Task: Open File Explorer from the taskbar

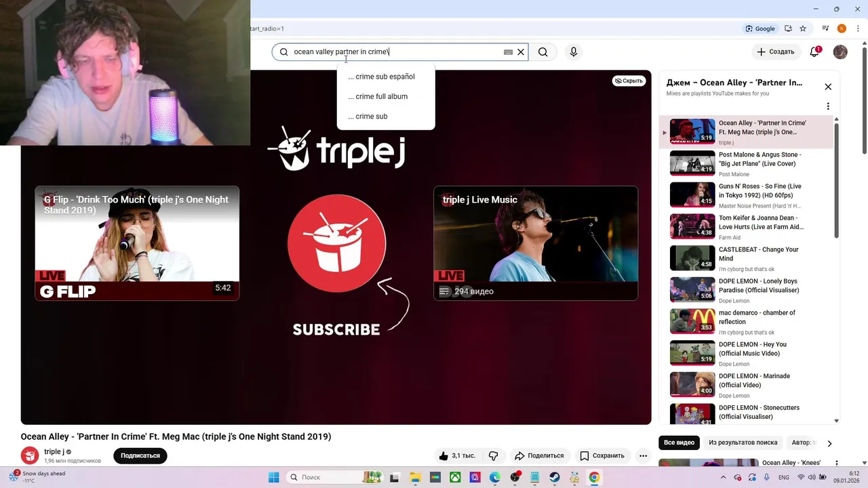Action: 415,477
